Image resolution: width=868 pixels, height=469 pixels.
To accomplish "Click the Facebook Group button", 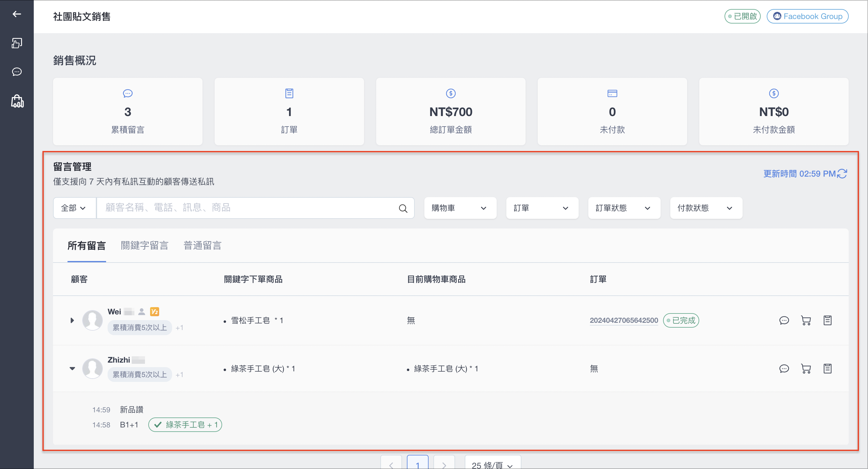I will [x=807, y=16].
